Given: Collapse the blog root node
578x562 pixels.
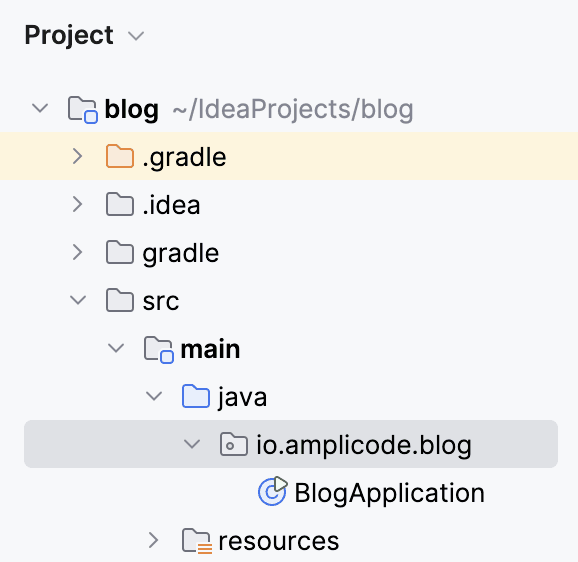Looking at the screenshot, I should point(40,108).
